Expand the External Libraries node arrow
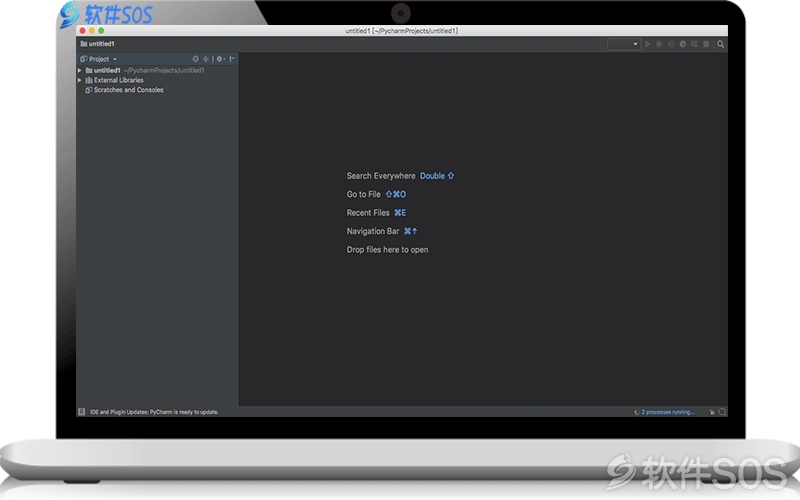This screenshot has width=800, height=500. point(80,80)
